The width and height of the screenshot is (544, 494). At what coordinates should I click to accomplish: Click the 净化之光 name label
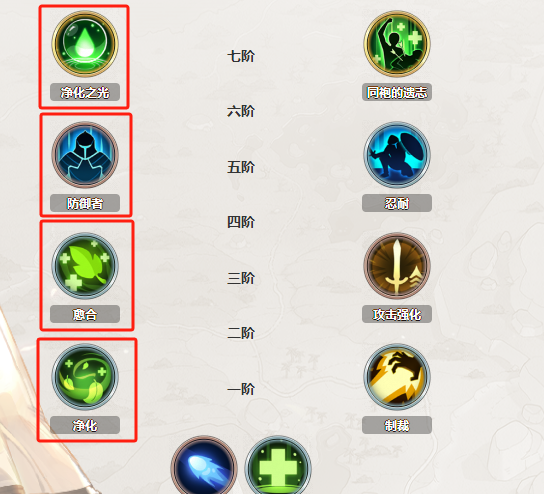[85, 92]
